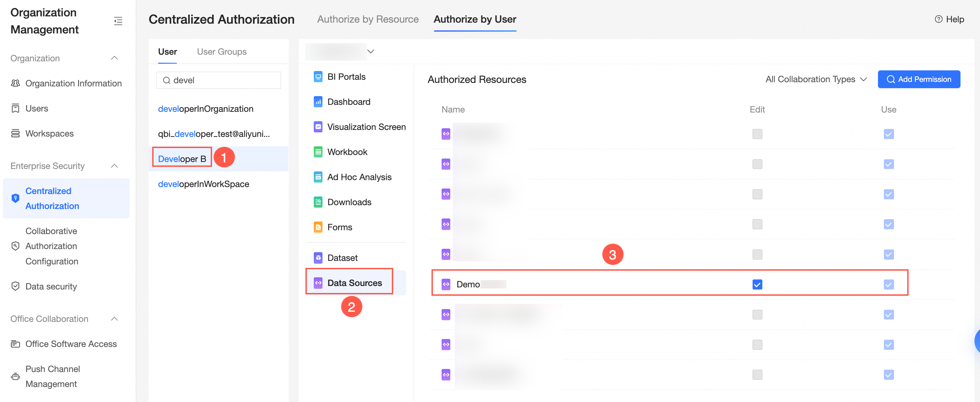Viewport: 980px width, 402px height.
Task: Open All Collaboration Types dropdown
Action: pyautogui.click(x=816, y=79)
